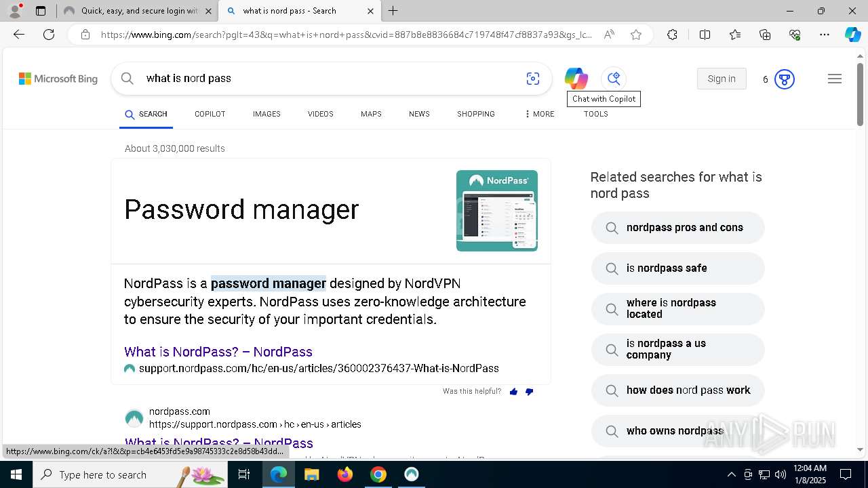The width and height of the screenshot is (868, 488).
Task: Open the TOOLS filter menu
Action: (x=596, y=114)
